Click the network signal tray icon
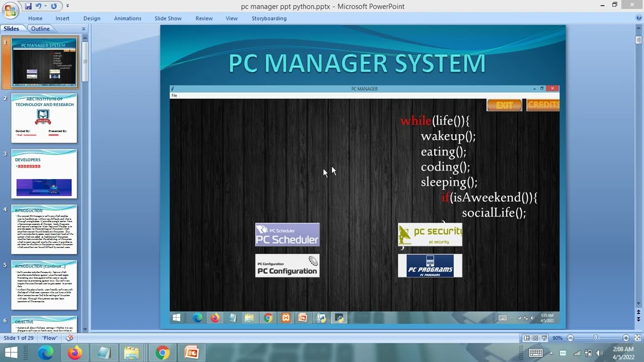The width and height of the screenshot is (644, 362). (577, 353)
